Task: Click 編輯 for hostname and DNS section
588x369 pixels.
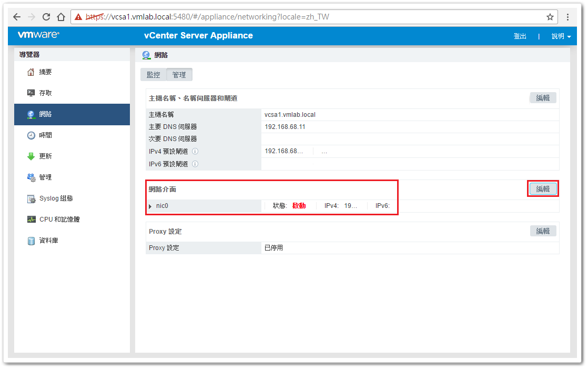Action: [543, 98]
